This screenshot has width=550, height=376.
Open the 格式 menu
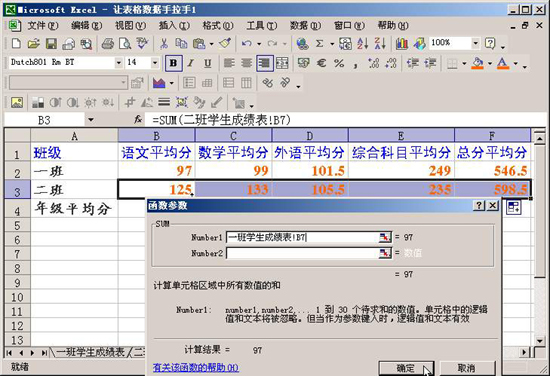tap(218, 26)
